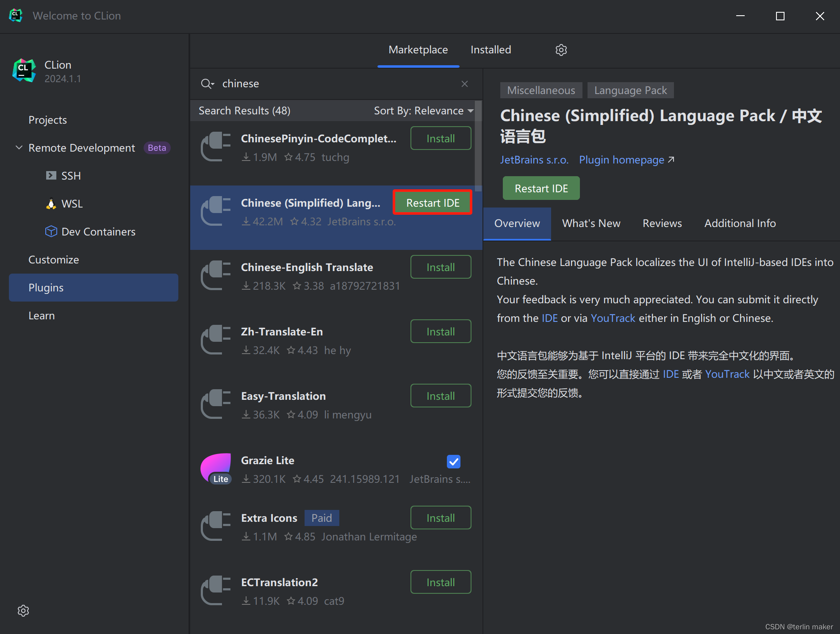Select the Grazie Lite plugin icon
This screenshot has width=840, height=634.
tap(216, 468)
